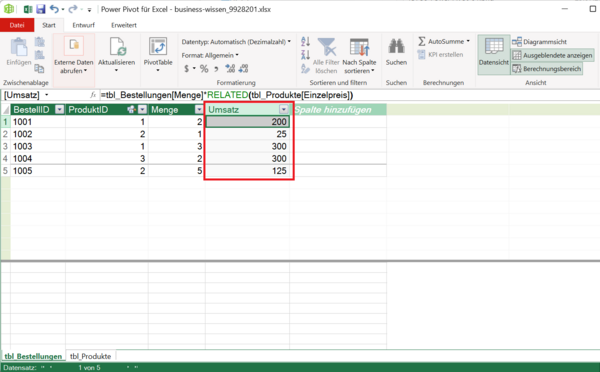
Task: Click the Spalte hinzufügen column header
Action: [338, 110]
